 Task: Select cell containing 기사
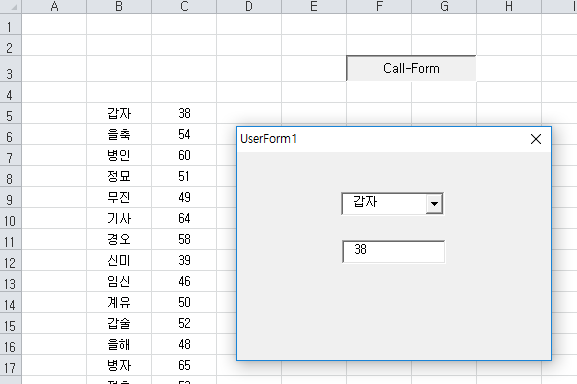tap(119, 218)
